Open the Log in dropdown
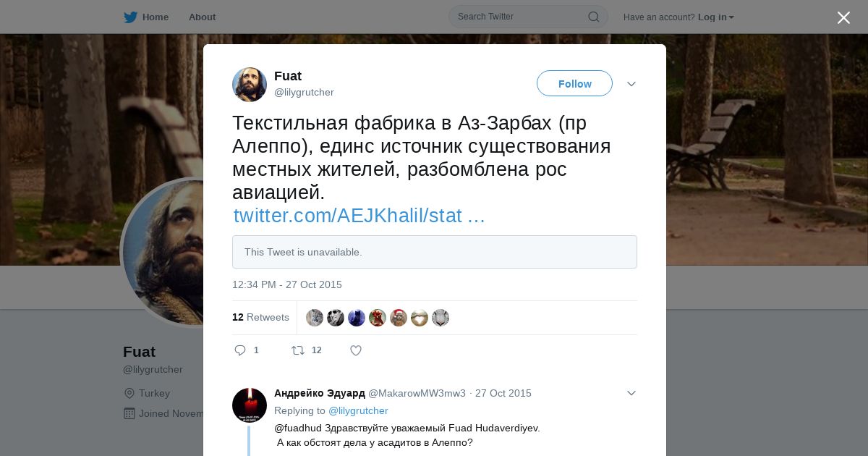 (x=715, y=17)
